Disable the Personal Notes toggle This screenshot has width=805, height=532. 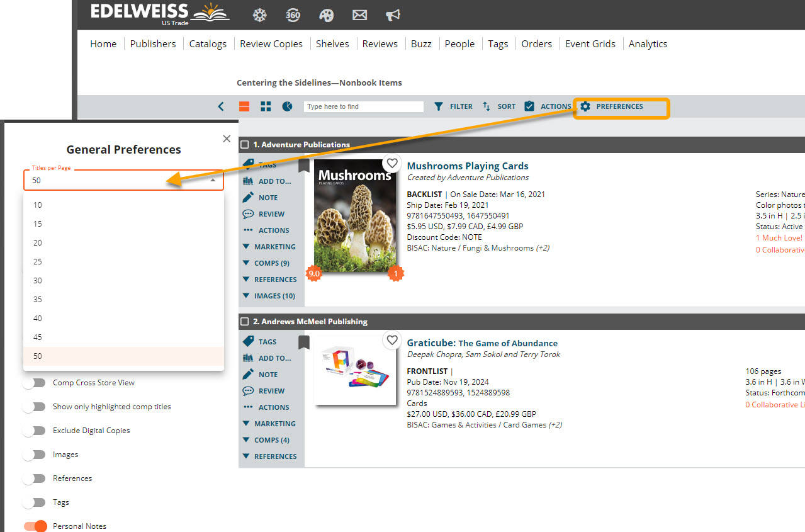[x=35, y=526]
